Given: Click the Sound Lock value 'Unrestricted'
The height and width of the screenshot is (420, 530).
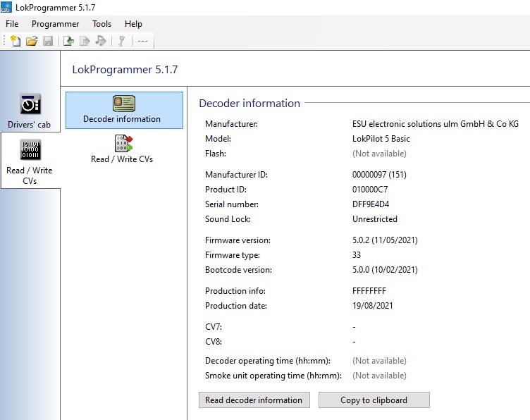Looking at the screenshot, I should tap(375, 219).
